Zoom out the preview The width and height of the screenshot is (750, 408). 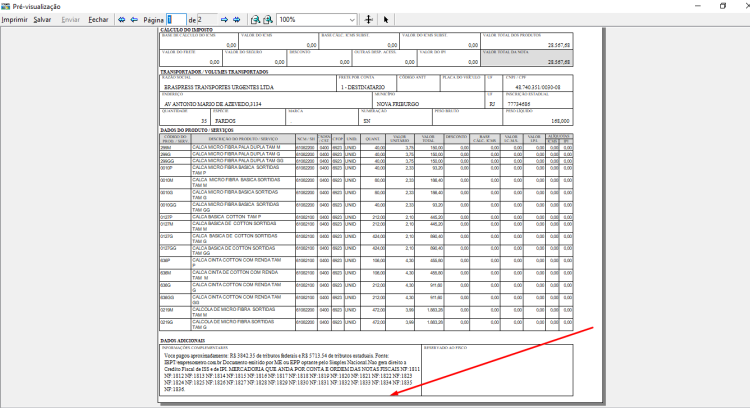[x=255, y=20]
